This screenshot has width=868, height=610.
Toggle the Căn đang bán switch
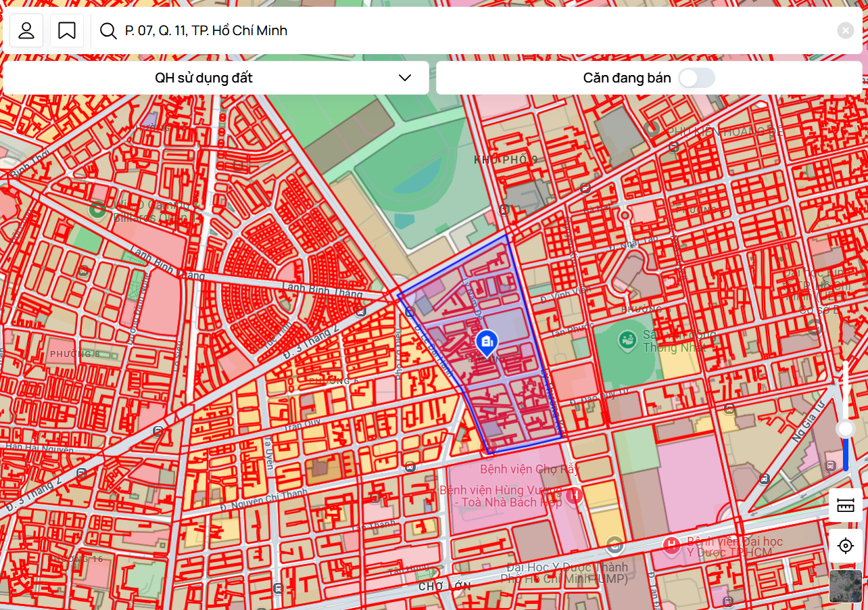(x=696, y=78)
